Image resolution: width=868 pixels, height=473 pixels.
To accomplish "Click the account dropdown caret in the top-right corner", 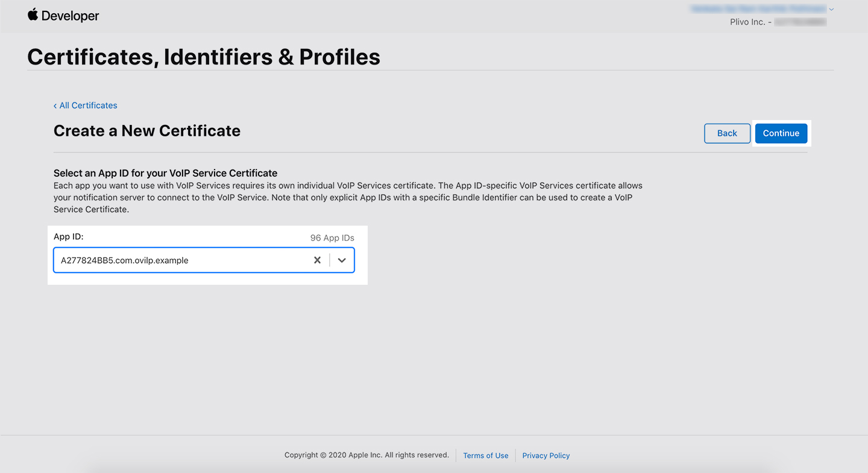I will [831, 8].
